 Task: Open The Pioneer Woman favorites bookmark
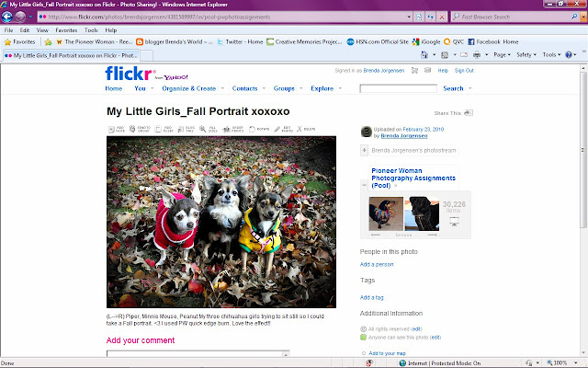point(94,42)
